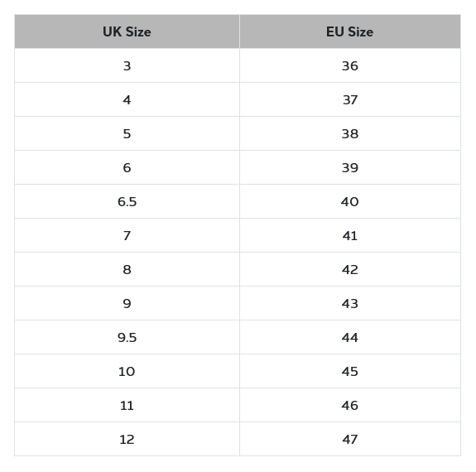The image size is (476, 472).
Task: Click the EU size 40 cell
Action: [350, 201]
